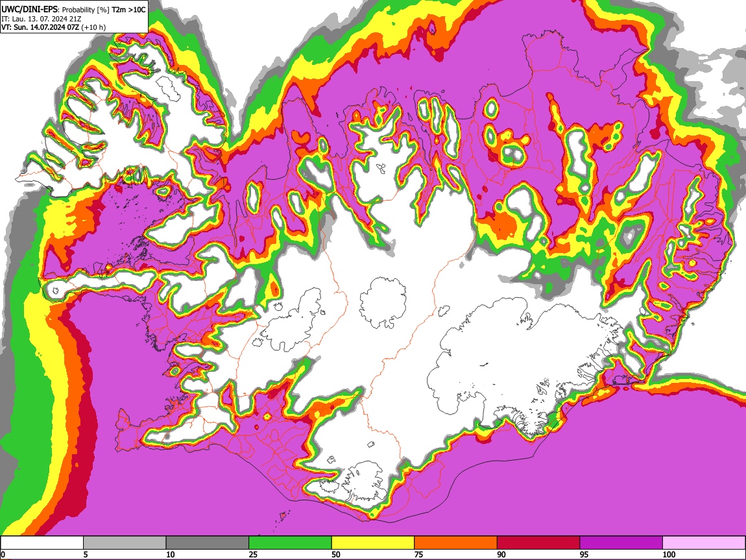Click the light pink legend swatch after 100
The width and height of the screenshot is (746, 560).
[704, 543]
